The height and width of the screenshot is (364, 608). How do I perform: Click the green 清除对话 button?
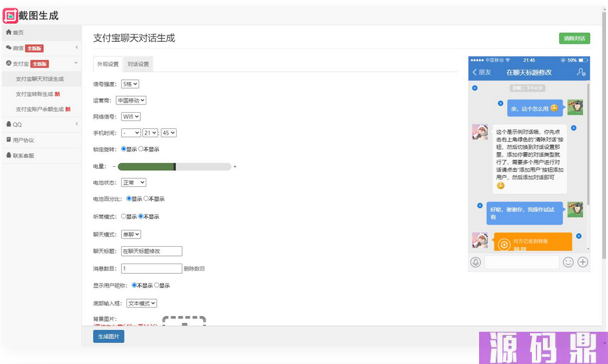pos(574,39)
